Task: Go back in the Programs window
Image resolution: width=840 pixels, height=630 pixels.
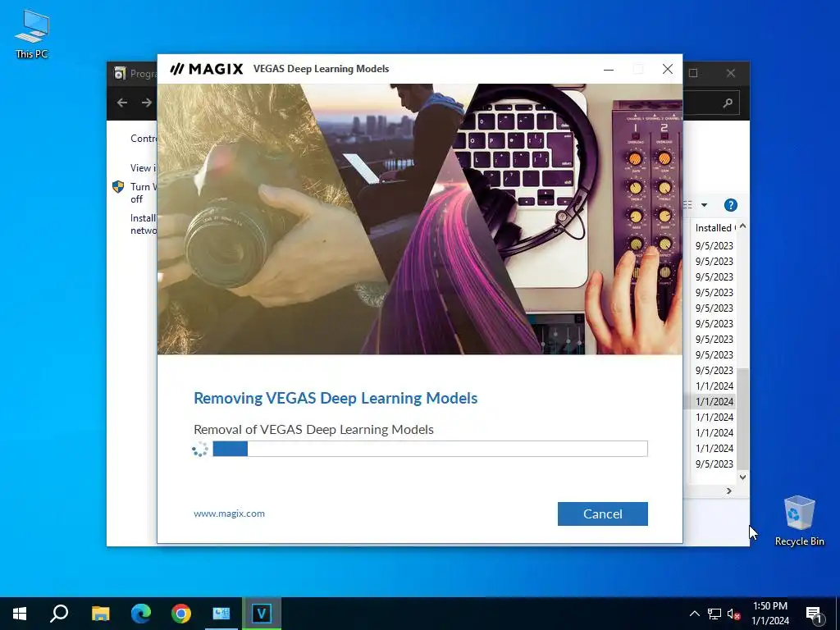Action: pyautogui.click(x=122, y=103)
